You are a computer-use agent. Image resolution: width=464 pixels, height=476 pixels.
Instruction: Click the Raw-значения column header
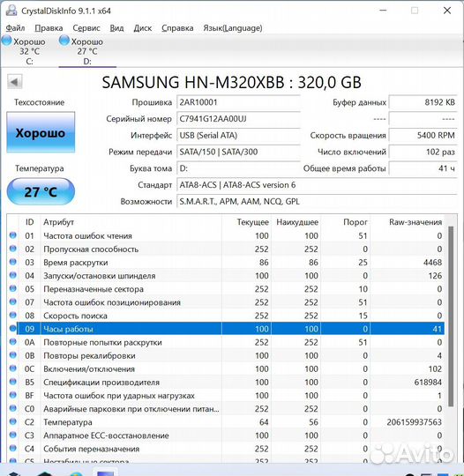[x=408, y=222]
